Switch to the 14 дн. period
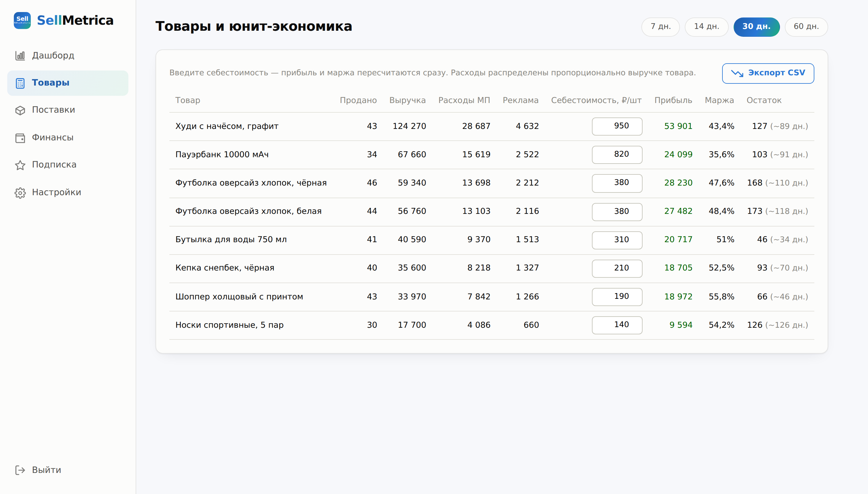This screenshot has width=868, height=494. tap(706, 27)
